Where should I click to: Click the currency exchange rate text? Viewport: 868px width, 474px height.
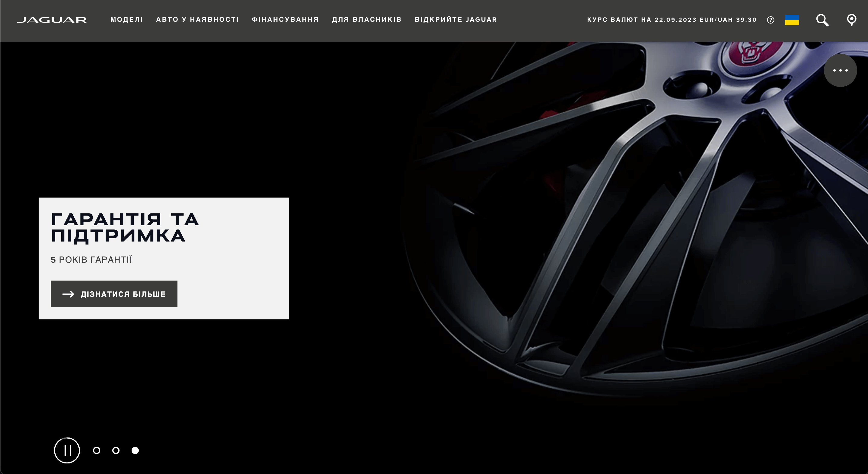click(x=672, y=20)
